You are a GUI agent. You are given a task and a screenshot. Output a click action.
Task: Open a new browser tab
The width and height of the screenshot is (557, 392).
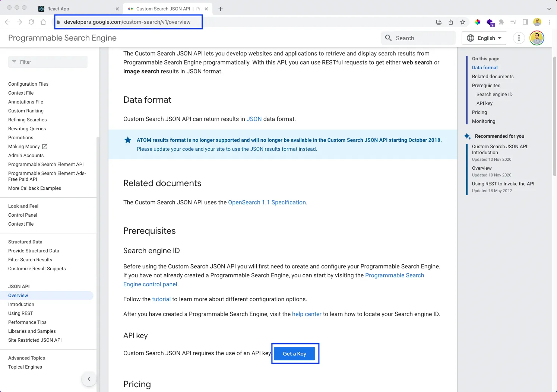[221, 9]
